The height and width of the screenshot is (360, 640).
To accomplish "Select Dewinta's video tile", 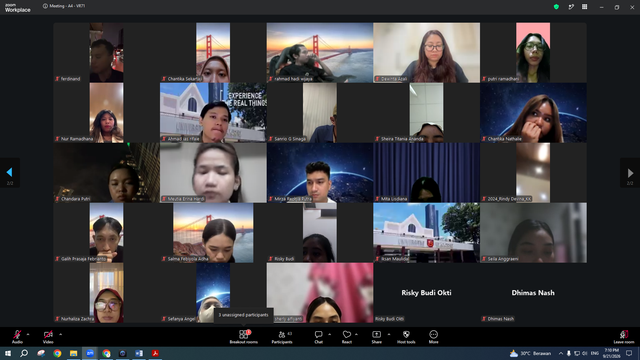I will coord(427,53).
